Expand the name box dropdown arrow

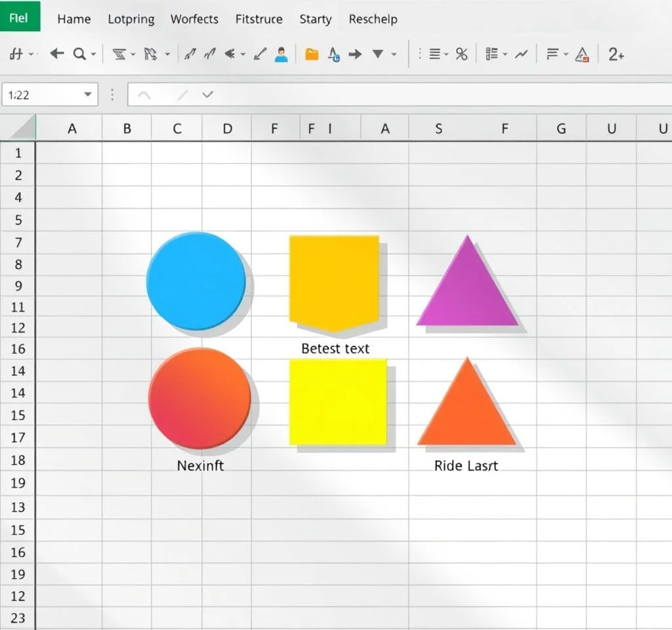[x=88, y=94]
